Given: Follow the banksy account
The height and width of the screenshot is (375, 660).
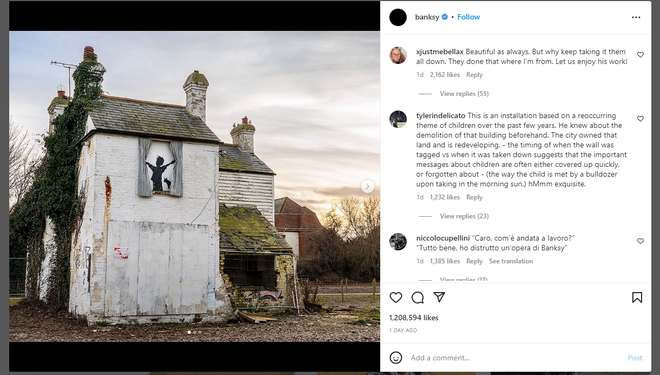Looking at the screenshot, I should 468,17.
